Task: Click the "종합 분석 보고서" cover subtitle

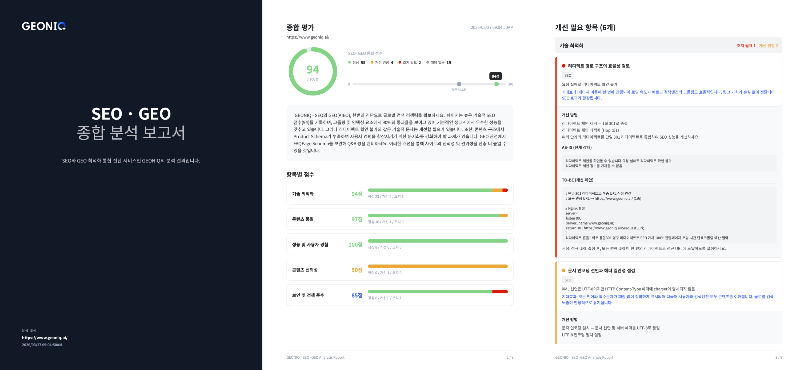Action: 131,133
